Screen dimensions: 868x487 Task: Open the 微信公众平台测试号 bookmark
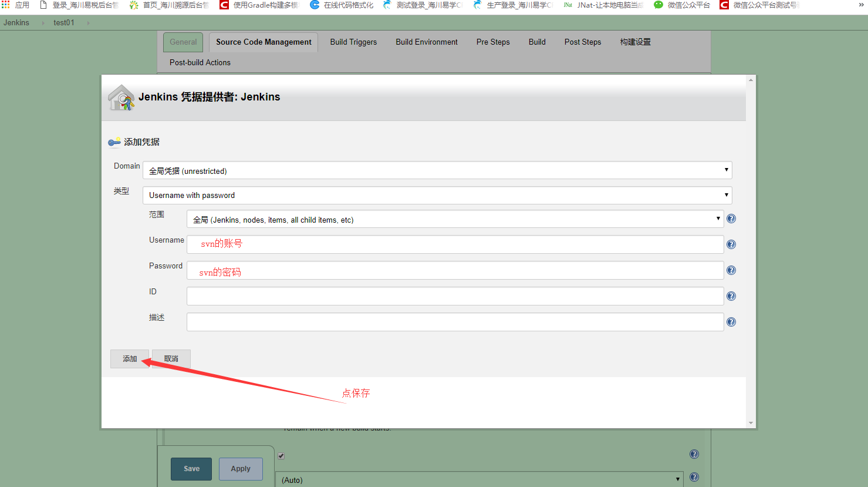759,5
